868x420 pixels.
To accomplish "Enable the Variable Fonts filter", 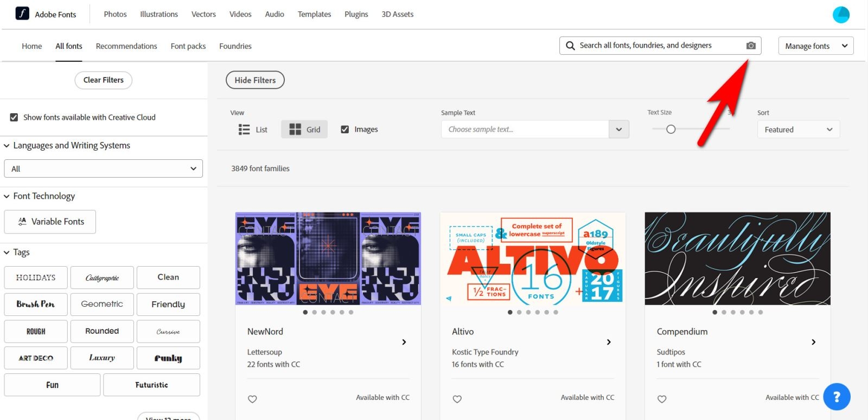I will click(x=50, y=222).
